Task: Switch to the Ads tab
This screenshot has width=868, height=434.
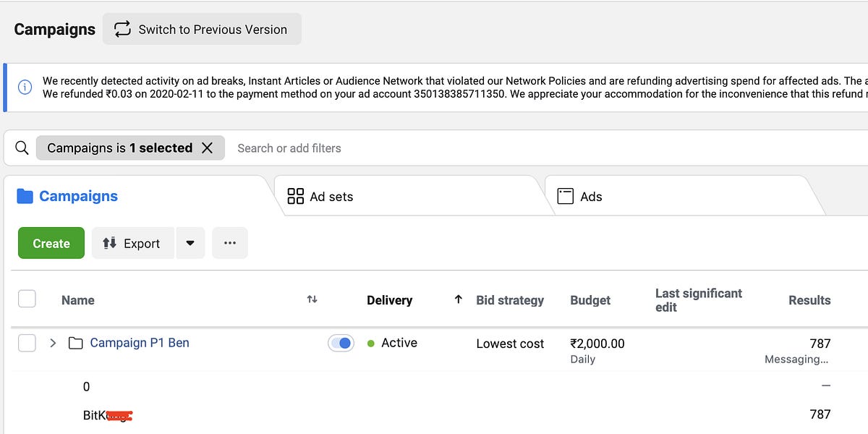Action: pyautogui.click(x=590, y=197)
